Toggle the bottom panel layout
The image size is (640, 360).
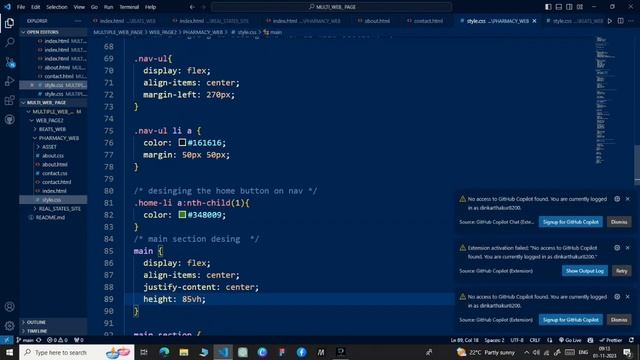tap(559, 7)
